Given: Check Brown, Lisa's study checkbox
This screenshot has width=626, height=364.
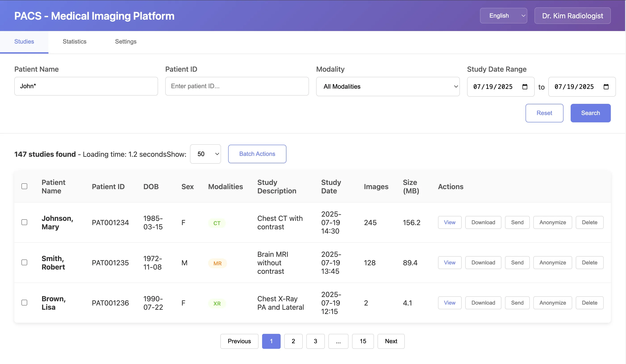Looking at the screenshot, I should pyautogui.click(x=24, y=303).
